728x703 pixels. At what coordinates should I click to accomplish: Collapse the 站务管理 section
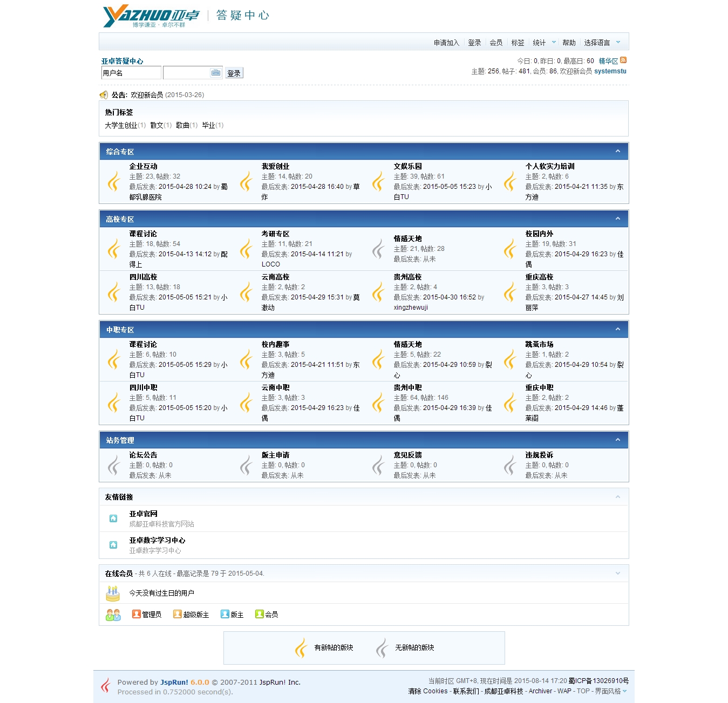click(x=618, y=440)
